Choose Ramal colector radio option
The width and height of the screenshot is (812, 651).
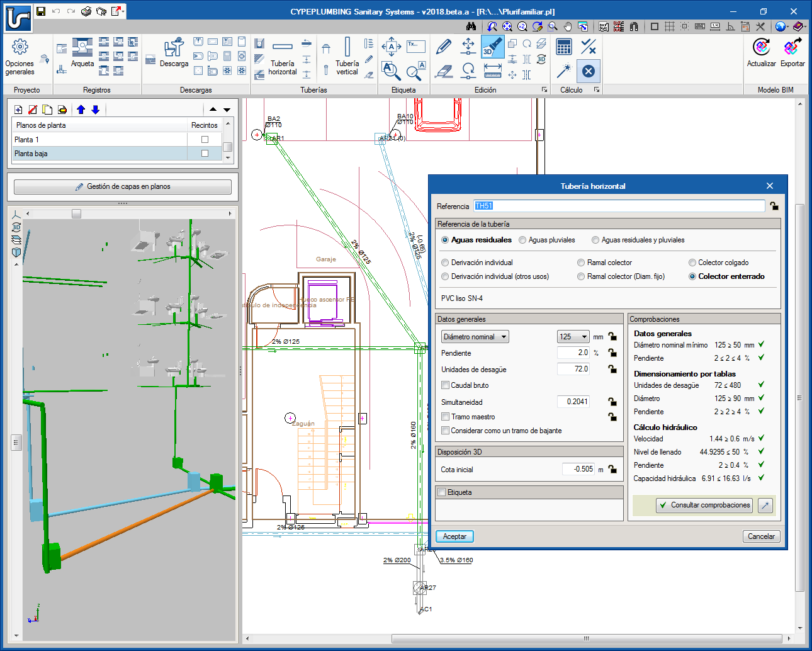tap(581, 263)
